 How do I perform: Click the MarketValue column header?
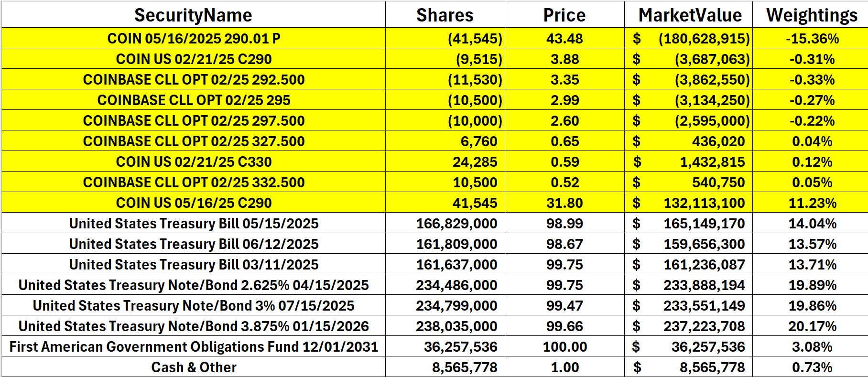[690, 15]
